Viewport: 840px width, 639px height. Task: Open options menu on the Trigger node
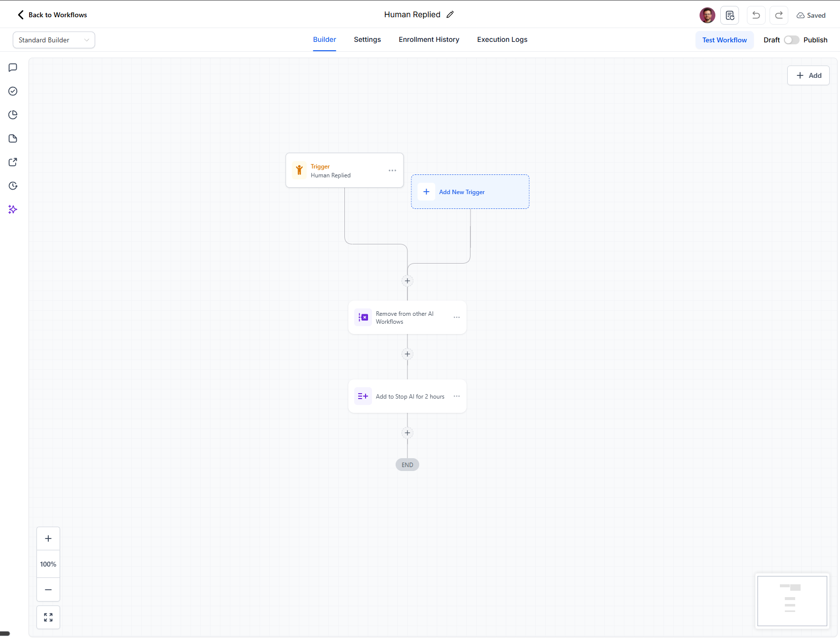[x=392, y=170]
